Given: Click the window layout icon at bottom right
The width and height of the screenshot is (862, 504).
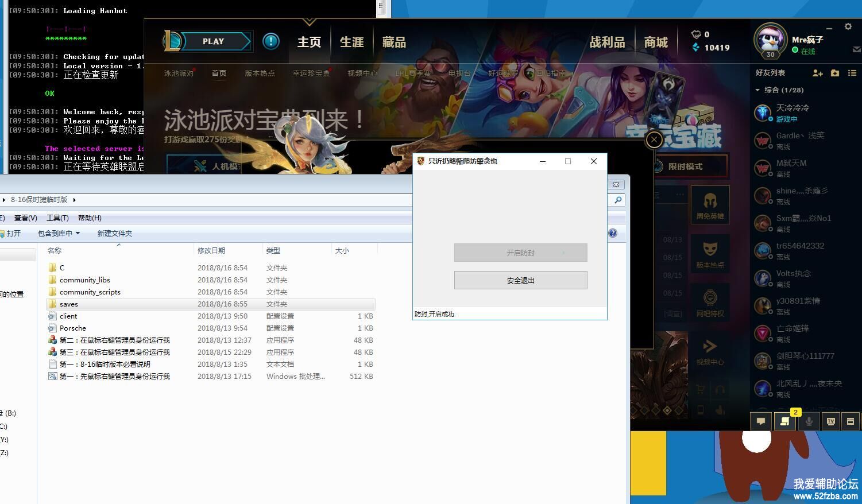Looking at the screenshot, I should (x=851, y=421).
